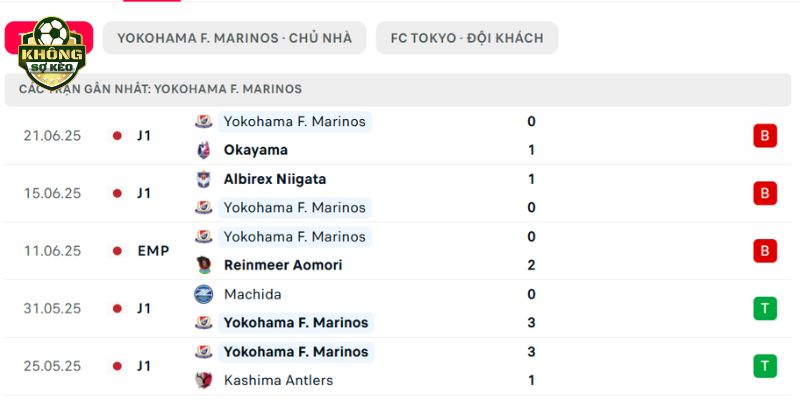Open the Okayama team link
The height and width of the screenshot is (400, 800).
256,150
